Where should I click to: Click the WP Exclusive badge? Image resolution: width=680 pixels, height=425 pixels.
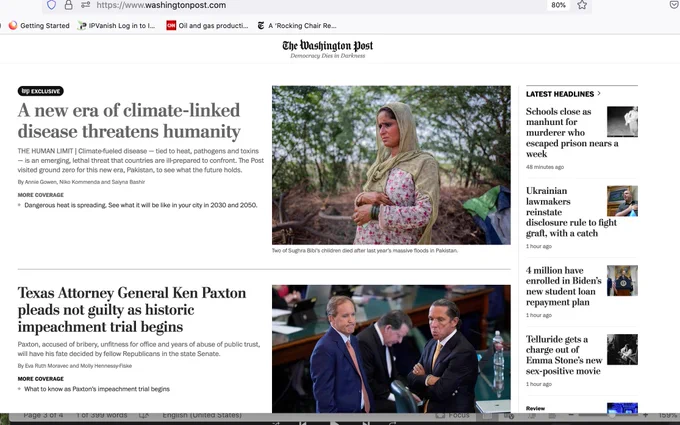41,91
